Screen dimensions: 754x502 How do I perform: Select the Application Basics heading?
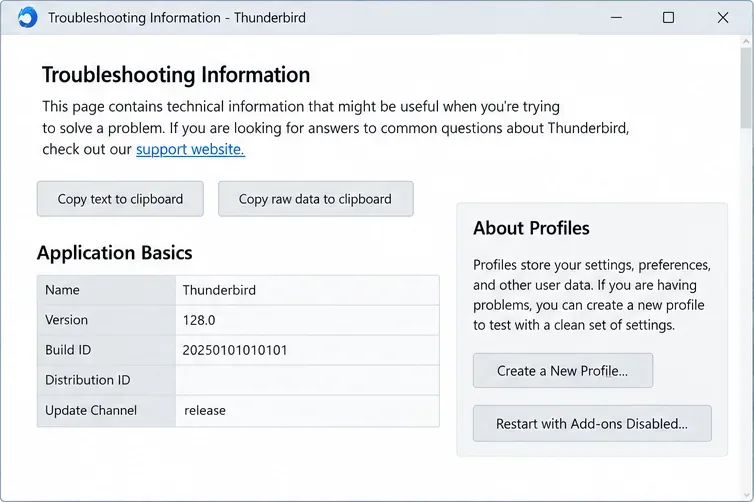[x=114, y=253]
